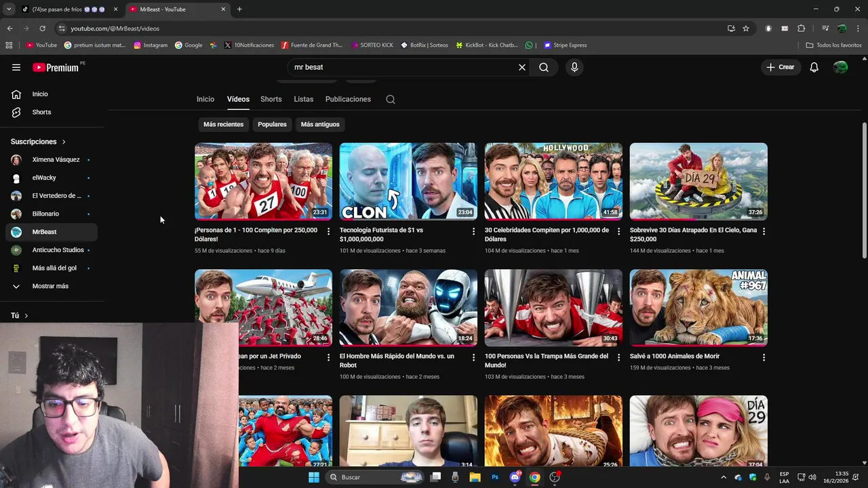
Task: Switch to the Inicio channel tab
Action: (205, 99)
